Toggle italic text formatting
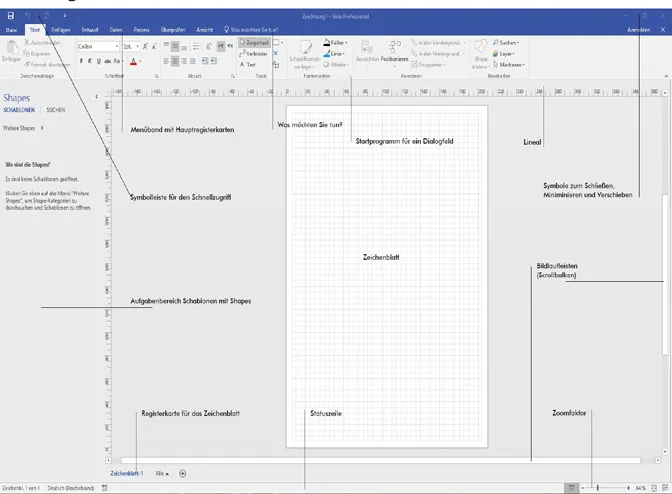672x494 pixels. pos(90,62)
